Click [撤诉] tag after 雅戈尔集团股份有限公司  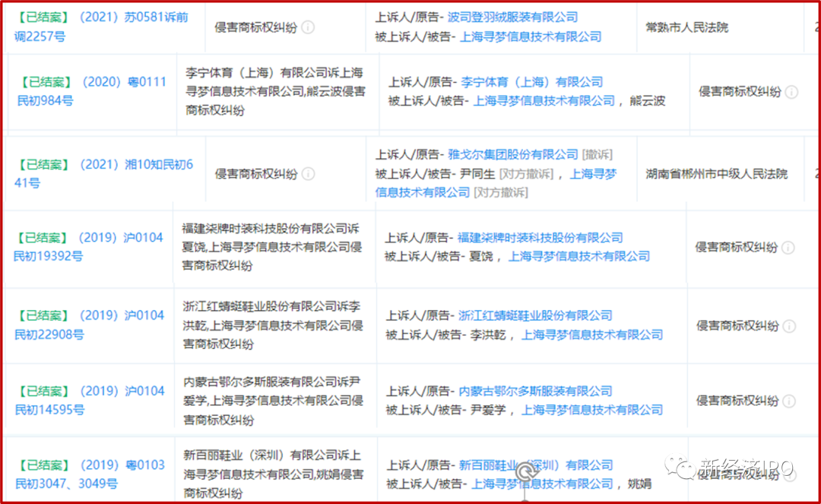(598, 154)
